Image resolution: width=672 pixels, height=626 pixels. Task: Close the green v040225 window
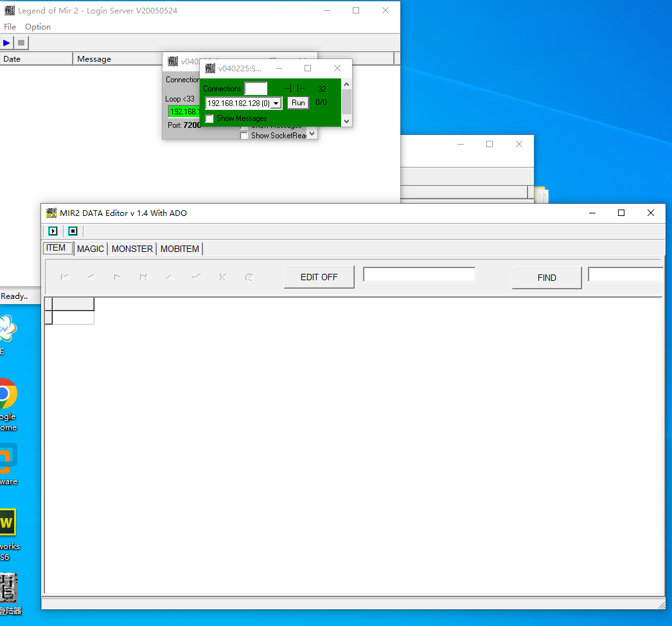pos(337,68)
